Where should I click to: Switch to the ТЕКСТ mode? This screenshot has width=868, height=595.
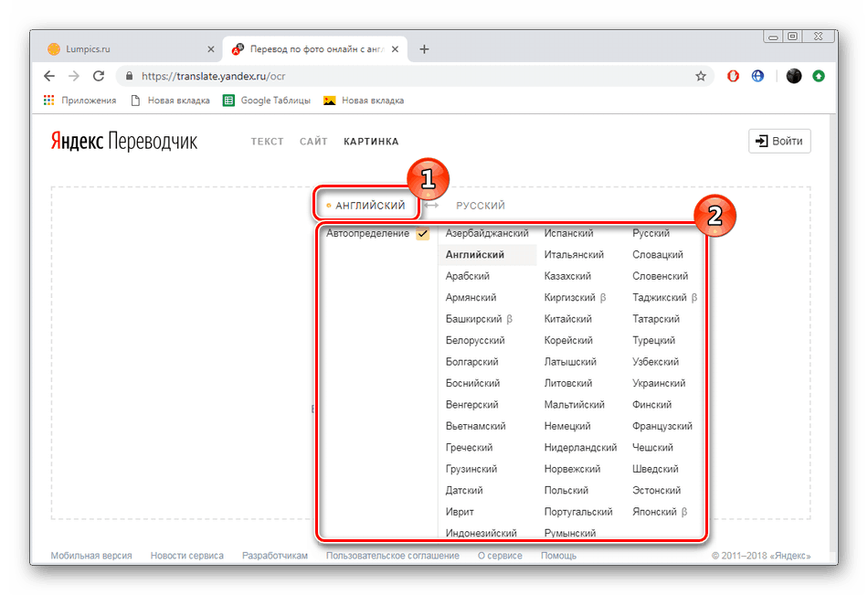(267, 142)
